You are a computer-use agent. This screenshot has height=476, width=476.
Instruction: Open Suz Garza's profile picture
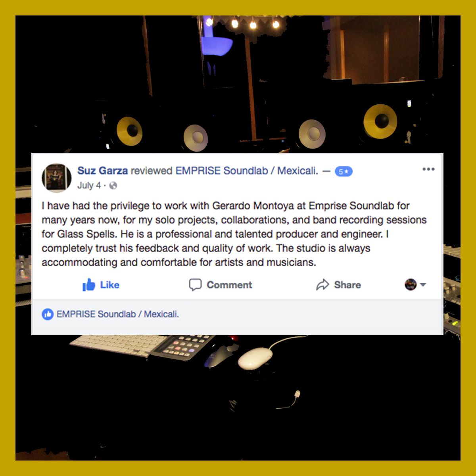coord(57,178)
